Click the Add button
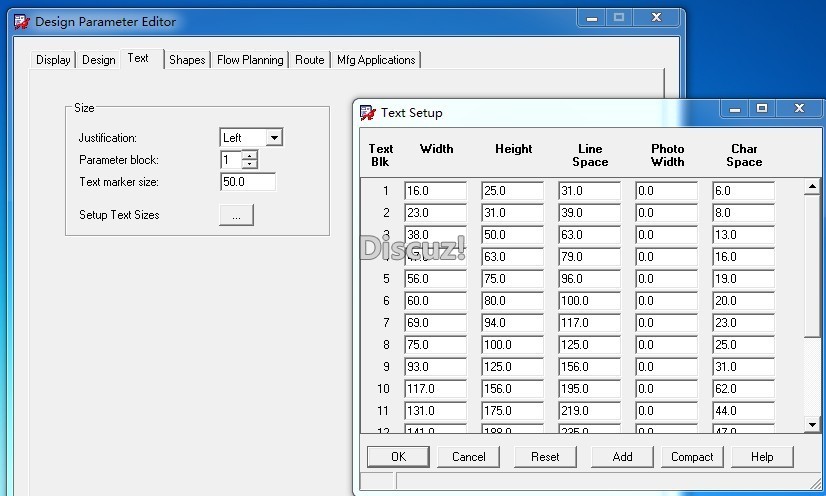 [x=622, y=457]
